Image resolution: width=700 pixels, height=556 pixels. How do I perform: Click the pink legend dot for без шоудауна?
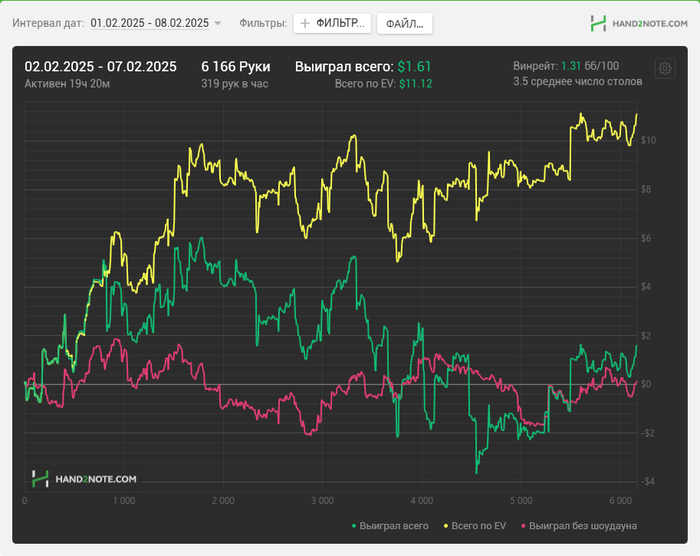[x=523, y=526]
